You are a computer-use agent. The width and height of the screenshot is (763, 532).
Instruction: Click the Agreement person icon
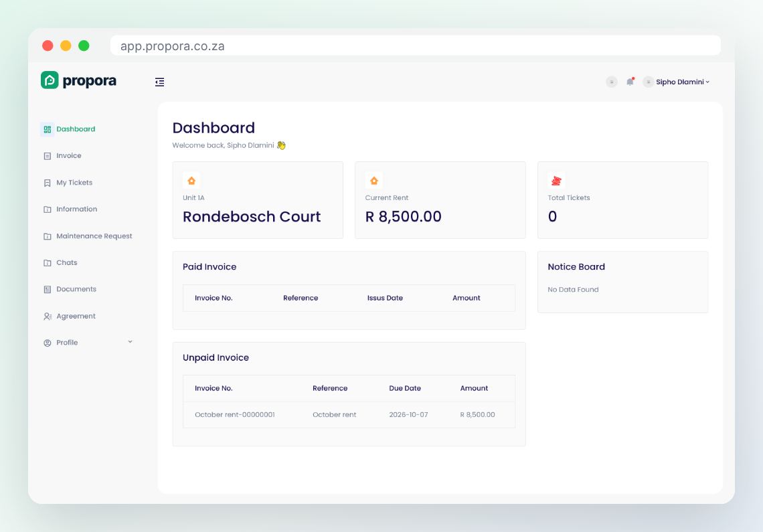pos(48,317)
